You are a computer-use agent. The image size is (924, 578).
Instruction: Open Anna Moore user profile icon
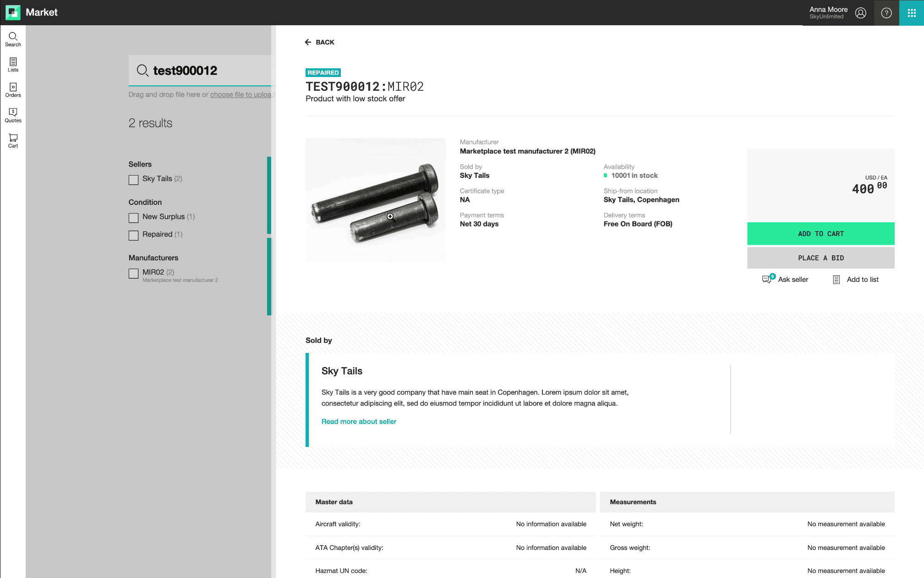[860, 13]
